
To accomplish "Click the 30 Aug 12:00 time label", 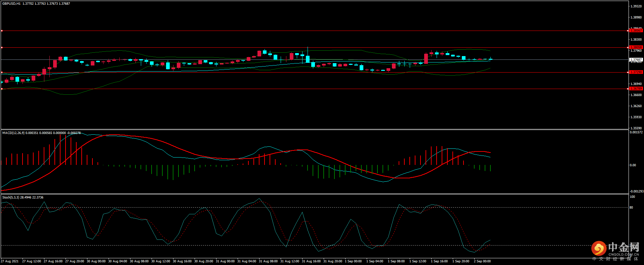I will click(161, 261).
